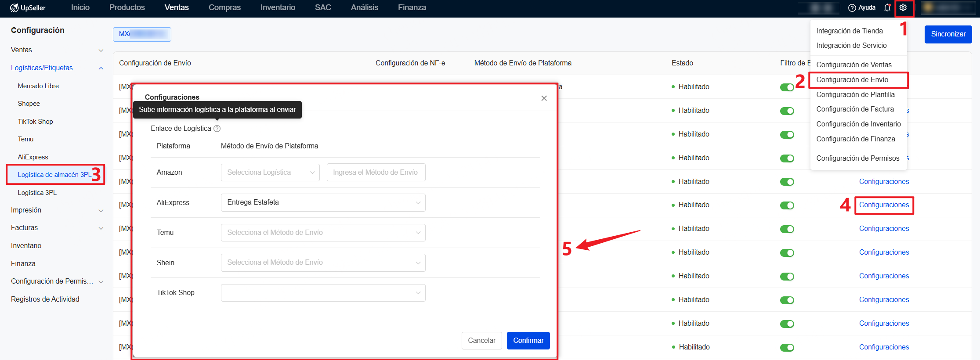Click the UpSeller logo
980x360 pixels.
[28, 7]
